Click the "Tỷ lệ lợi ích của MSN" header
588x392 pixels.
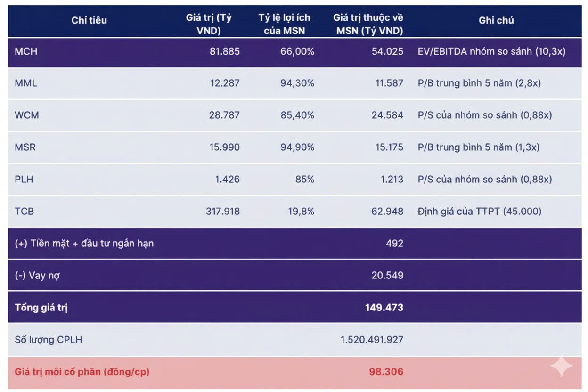(284, 24)
